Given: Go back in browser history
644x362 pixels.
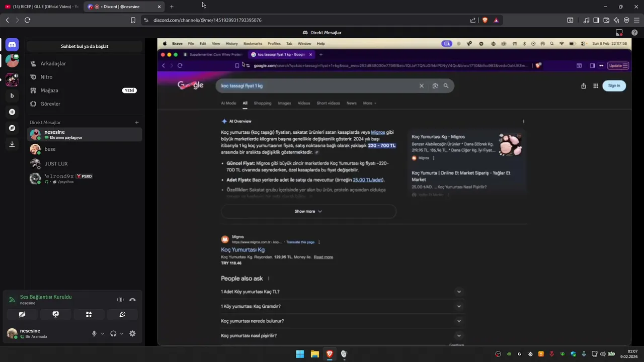Looking at the screenshot, I should (7, 20).
